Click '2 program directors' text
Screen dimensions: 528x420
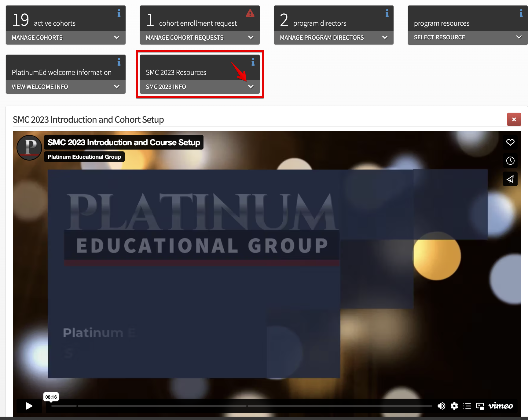coord(313,20)
